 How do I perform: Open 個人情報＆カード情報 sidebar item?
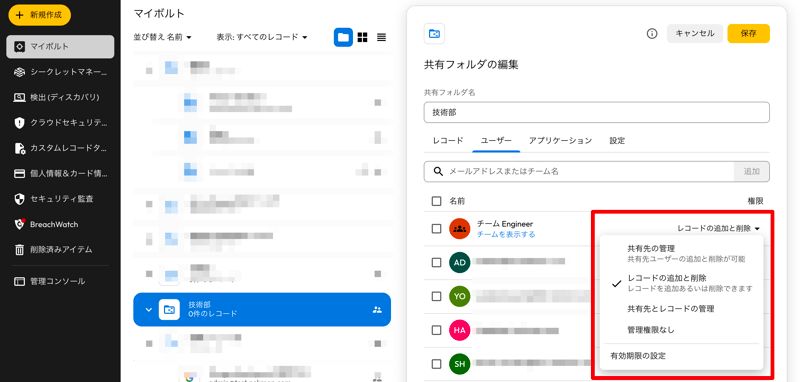60,173
